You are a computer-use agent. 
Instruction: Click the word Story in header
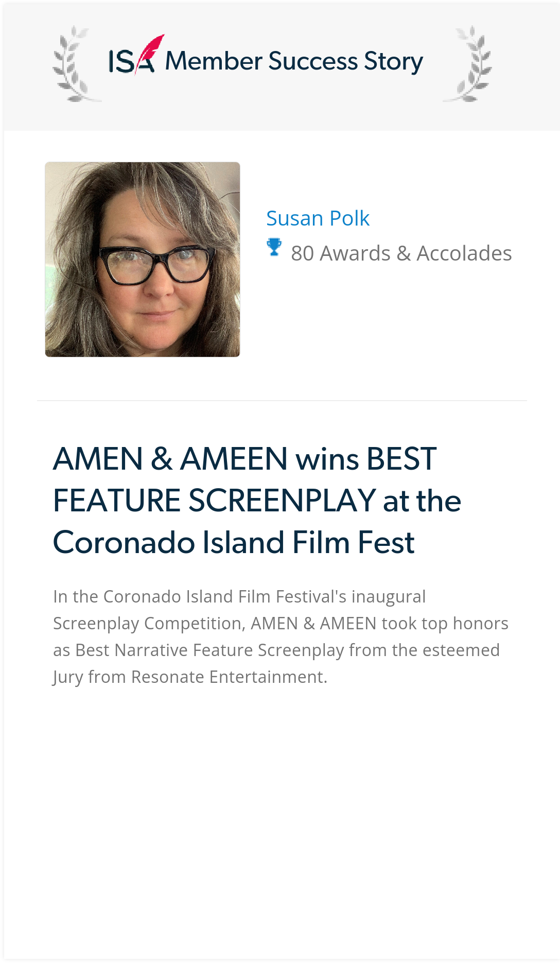pyautogui.click(x=394, y=61)
